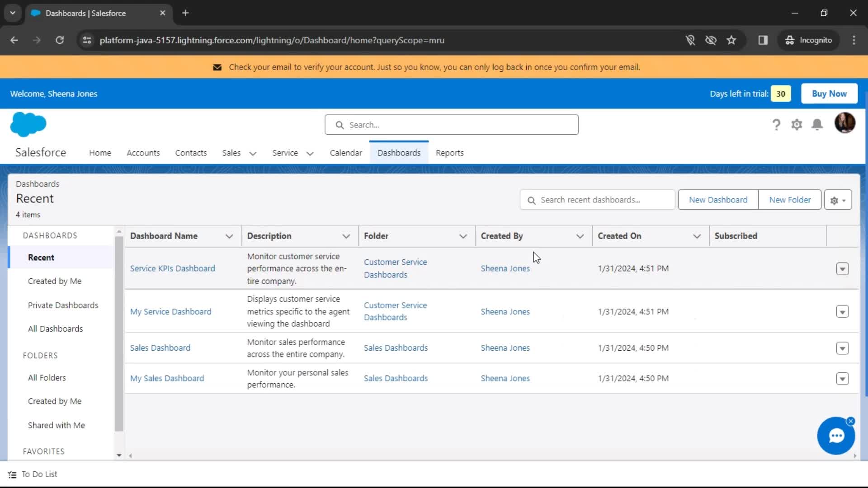Viewport: 868px width, 488px height.
Task: Dismiss the chat widget with small X
Action: [851, 421]
